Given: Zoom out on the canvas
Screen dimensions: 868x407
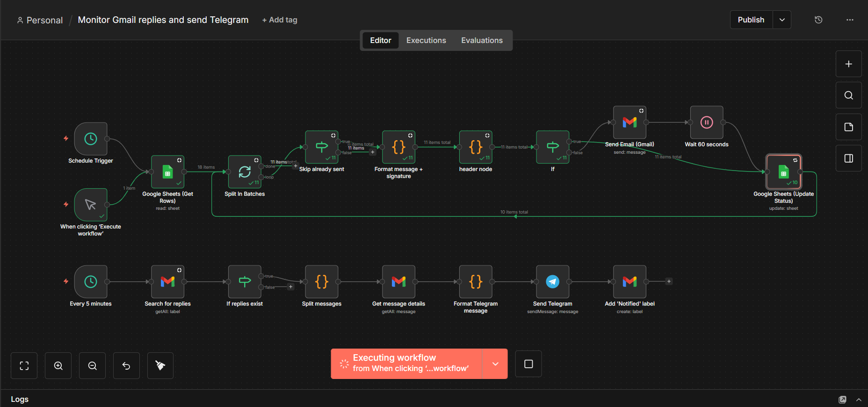Looking at the screenshot, I should click(x=93, y=365).
